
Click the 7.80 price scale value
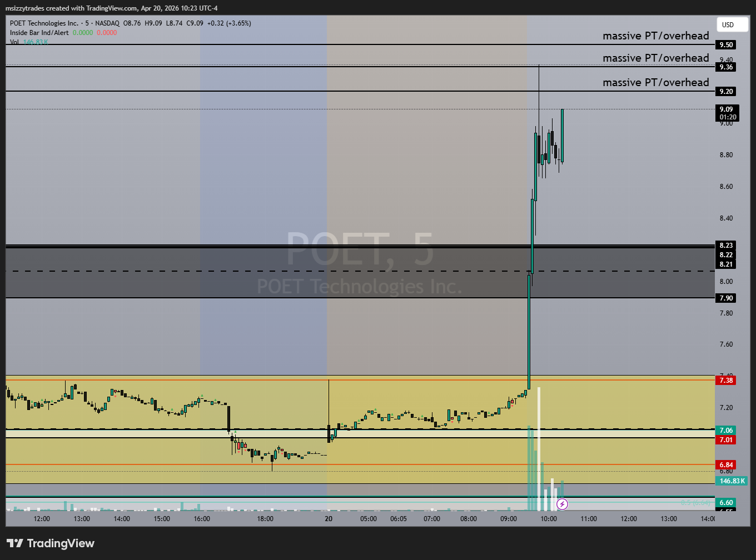(726, 313)
